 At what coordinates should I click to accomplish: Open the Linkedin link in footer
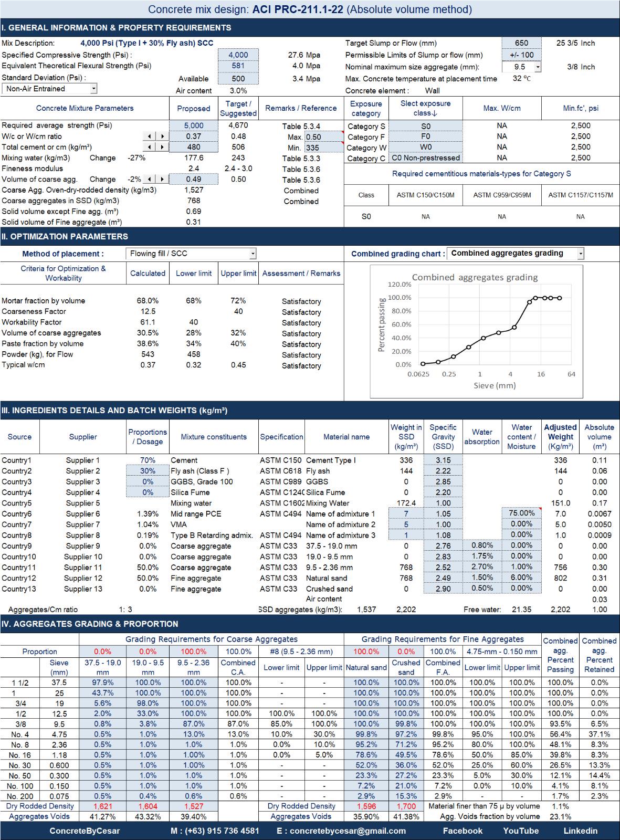click(581, 831)
